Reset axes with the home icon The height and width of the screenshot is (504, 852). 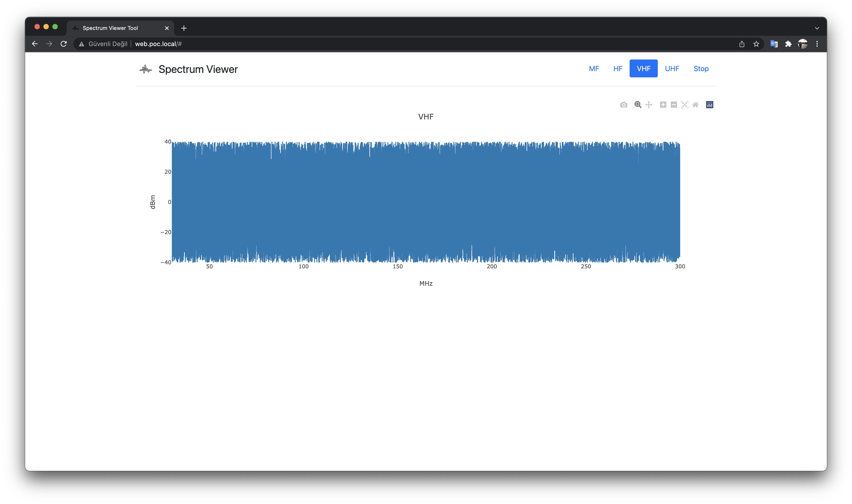(695, 105)
